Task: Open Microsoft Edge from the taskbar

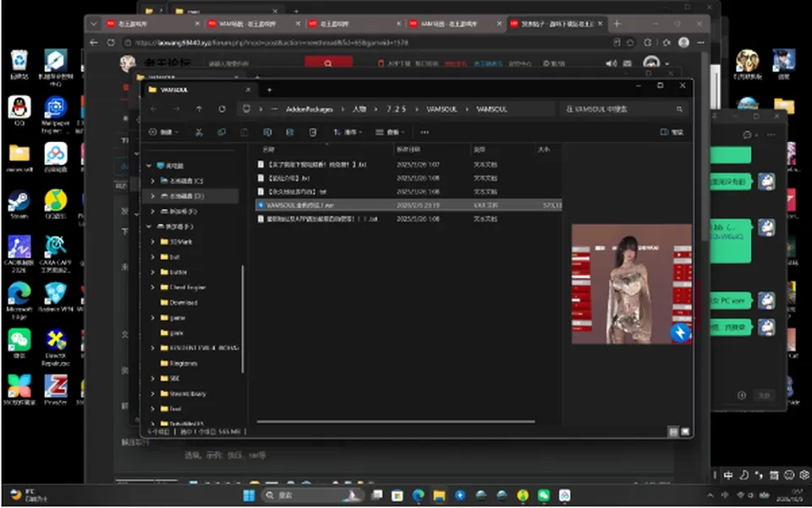Action: tap(419, 495)
